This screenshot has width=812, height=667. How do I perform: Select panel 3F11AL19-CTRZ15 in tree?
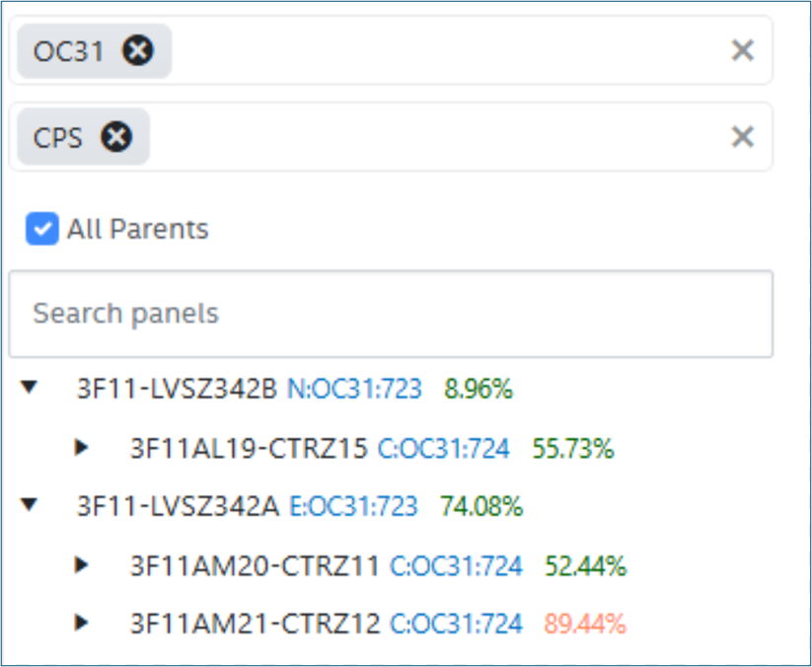pos(250,449)
